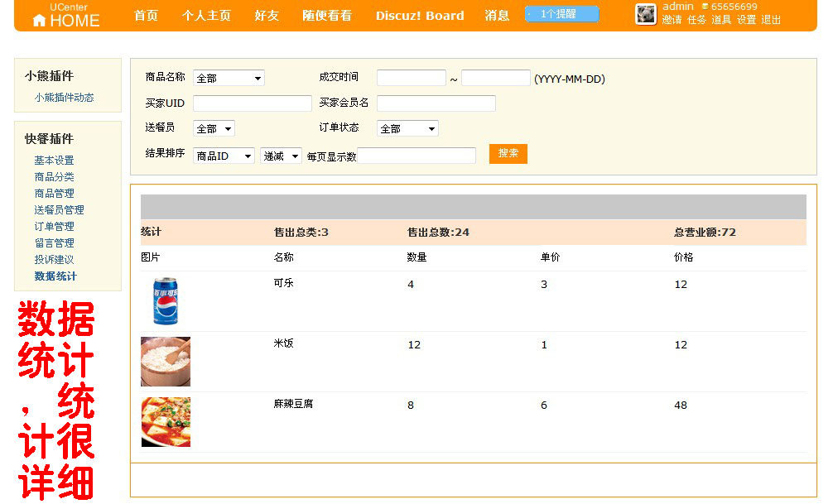This screenshot has height=504, width=833.
Task: Click the 米饭 rice bowl thumbnail
Action: coord(166,361)
